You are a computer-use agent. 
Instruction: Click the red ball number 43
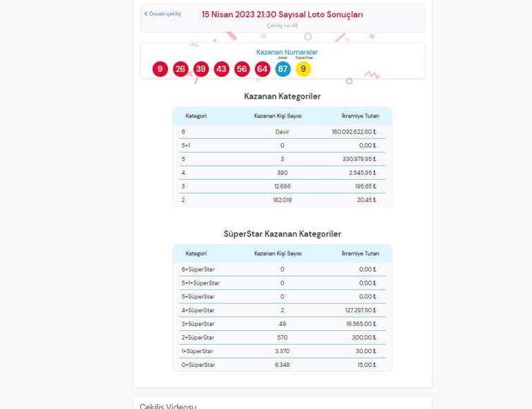coord(222,69)
